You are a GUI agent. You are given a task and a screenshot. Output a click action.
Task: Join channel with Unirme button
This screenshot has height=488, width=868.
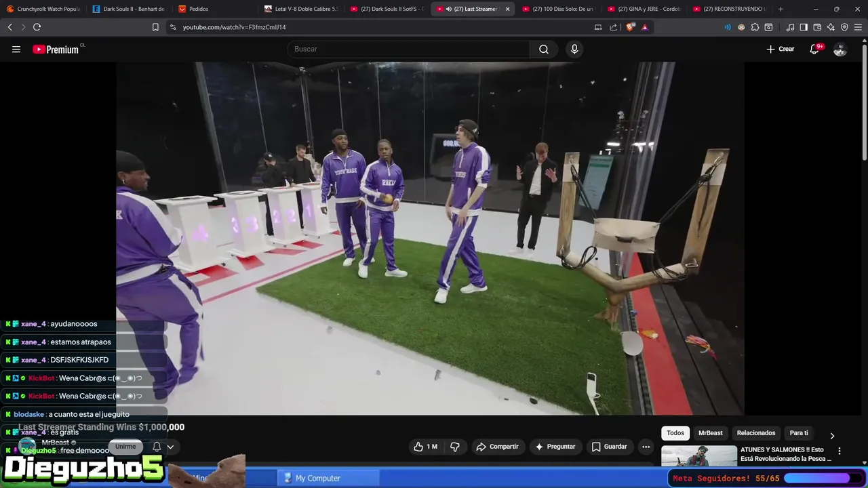(125, 446)
